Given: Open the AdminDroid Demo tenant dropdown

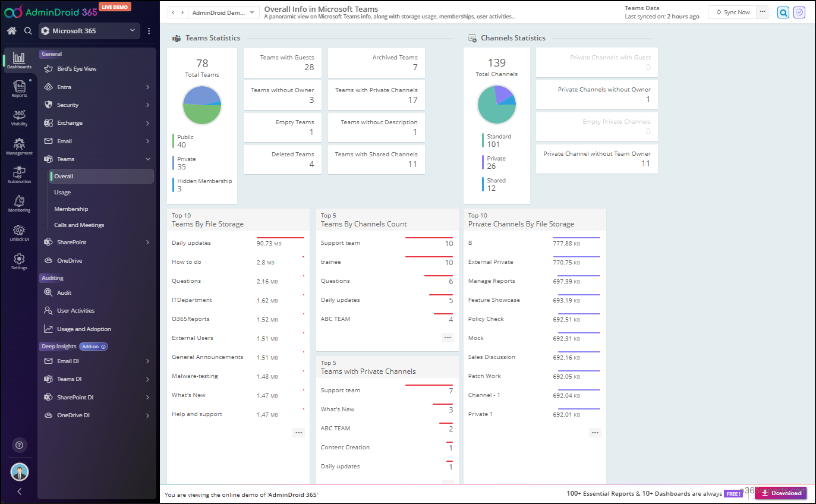Looking at the screenshot, I should (225, 12).
